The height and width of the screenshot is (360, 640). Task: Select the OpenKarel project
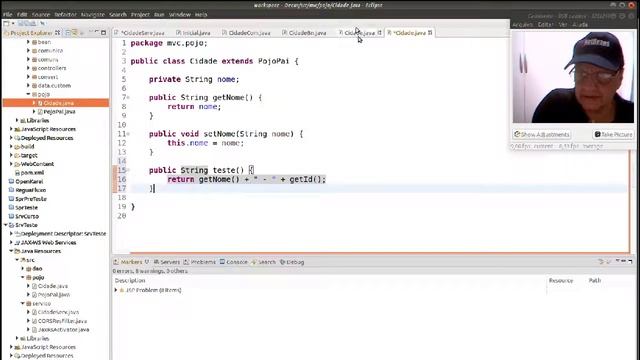[26, 181]
